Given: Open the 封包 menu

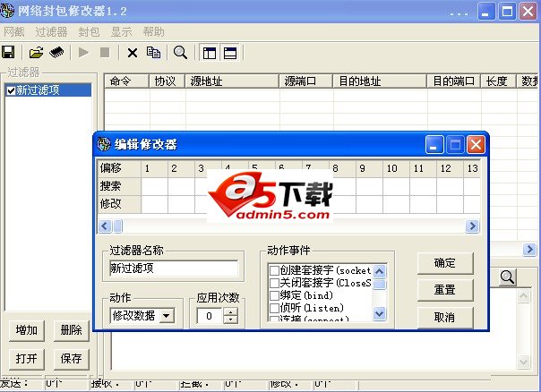Looking at the screenshot, I should pyautogui.click(x=89, y=32).
